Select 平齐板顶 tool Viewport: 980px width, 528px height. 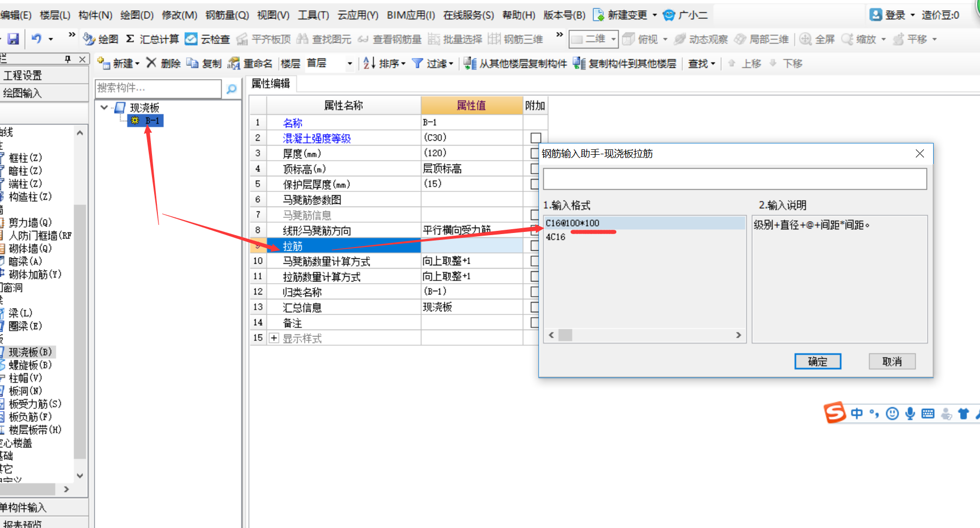264,39
